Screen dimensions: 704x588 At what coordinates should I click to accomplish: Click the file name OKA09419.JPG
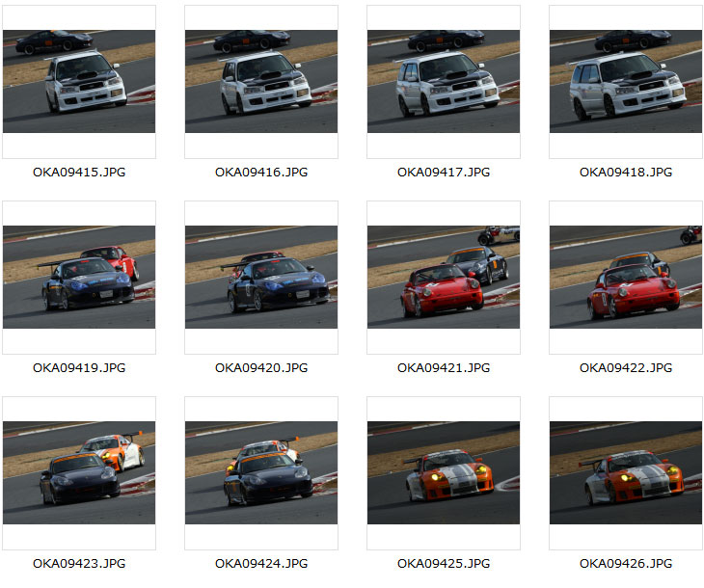pos(79,368)
